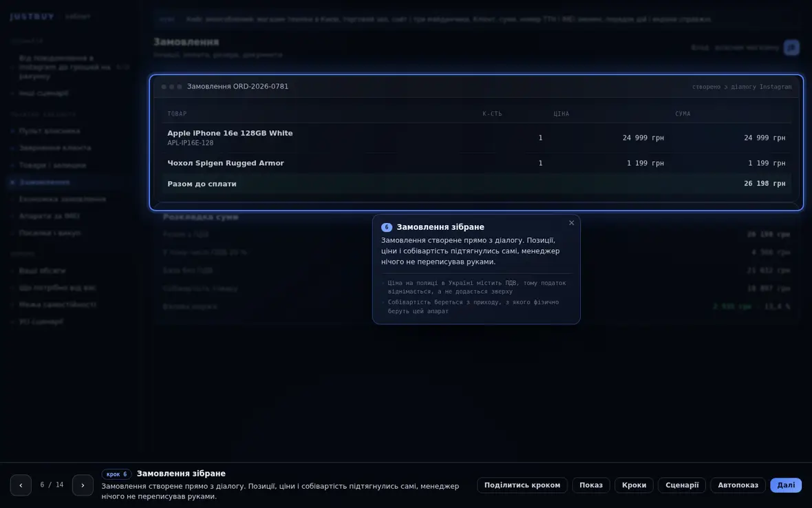Click the JUSTBUY logo
The height and width of the screenshot is (508, 812).
[32, 17]
